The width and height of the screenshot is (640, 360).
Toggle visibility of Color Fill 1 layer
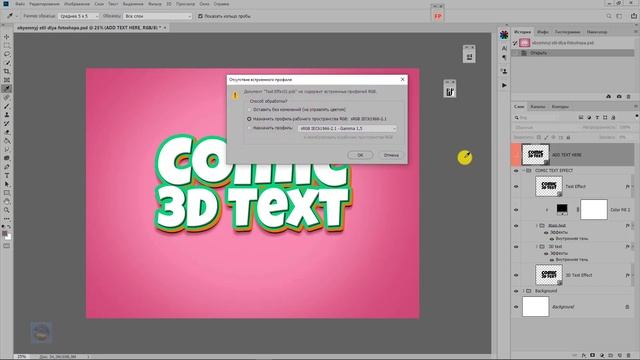pyautogui.click(x=516, y=210)
